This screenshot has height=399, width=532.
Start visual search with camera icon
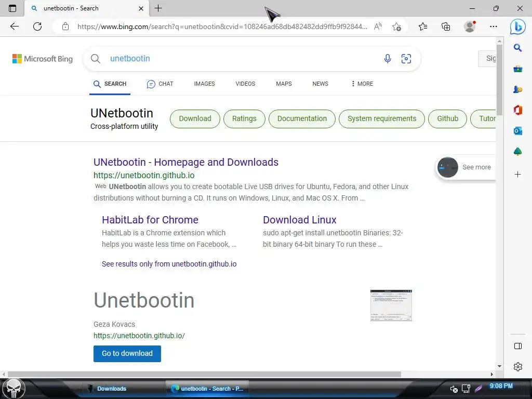(x=406, y=59)
